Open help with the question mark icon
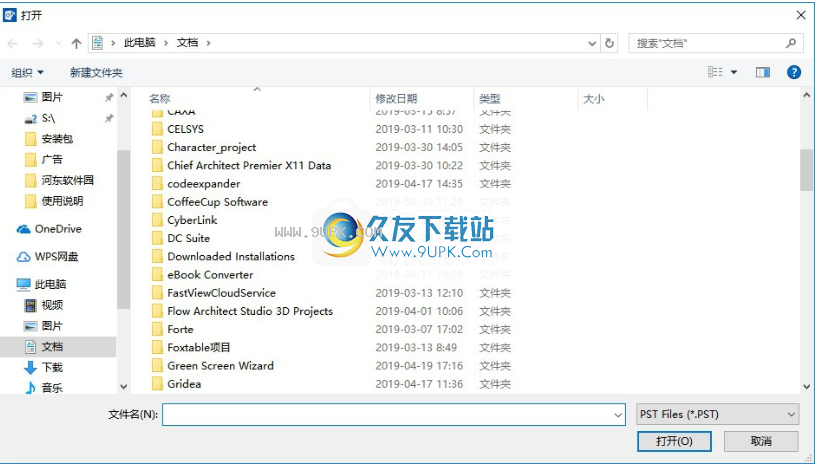Screen dimensions: 822x470 (x=794, y=72)
